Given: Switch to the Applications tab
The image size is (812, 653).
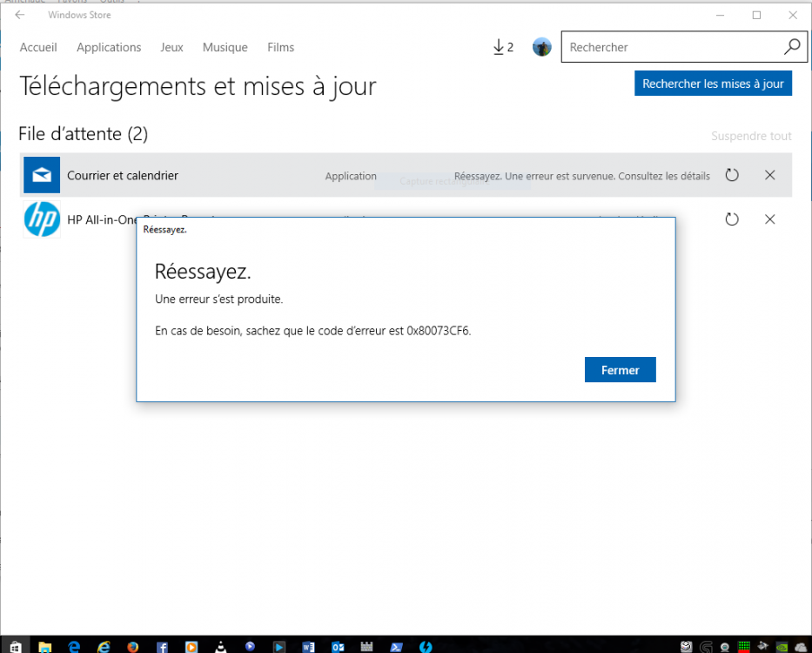Looking at the screenshot, I should click(109, 47).
